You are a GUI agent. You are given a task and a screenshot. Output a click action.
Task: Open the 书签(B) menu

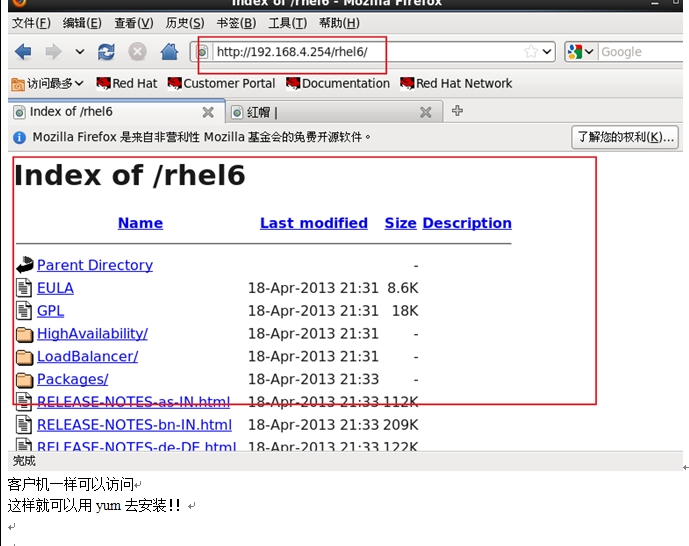(236, 23)
